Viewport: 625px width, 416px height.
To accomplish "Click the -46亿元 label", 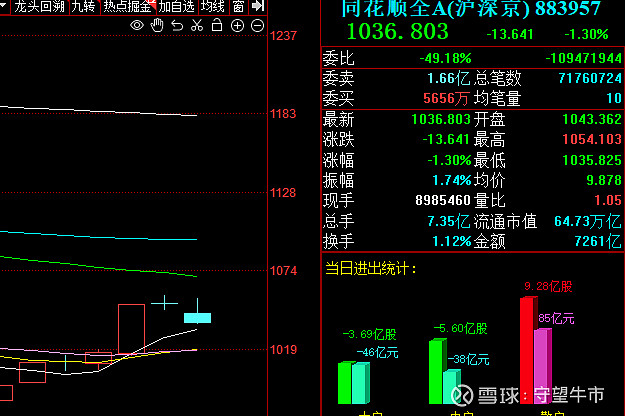I will pyautogui.click(x=377, y=353).
